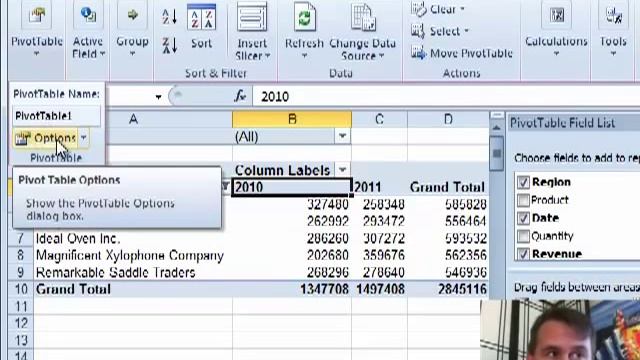Viewport: 640px width, 360px height.
Task: Click the value 293472
Action: [x=384, y=222]
